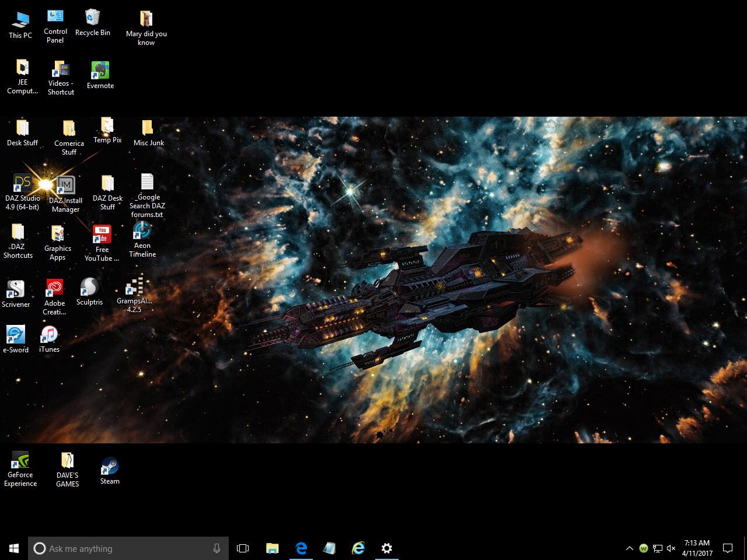The image size is (747, 560).
Task: Select the This PC desktop icon
Action: [x=20, y=26]
